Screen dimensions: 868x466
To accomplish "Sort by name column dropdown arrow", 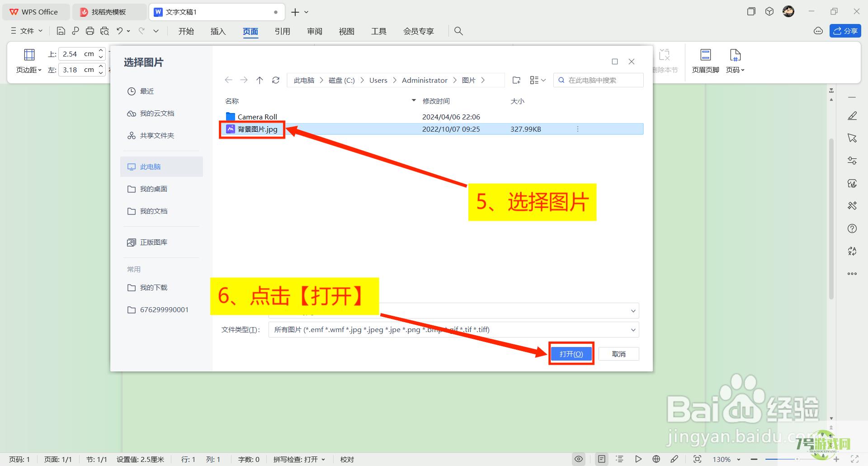I will click(x=413, y=100).
